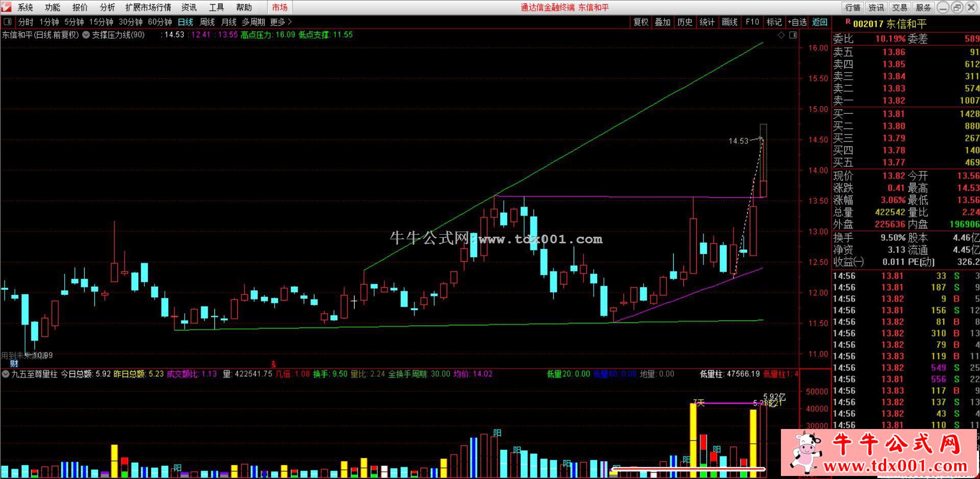Open the 九五至尊量柱 indicator dropdown arrow
Viewport: 980px width, 479px height.
(x=6, y=374)
